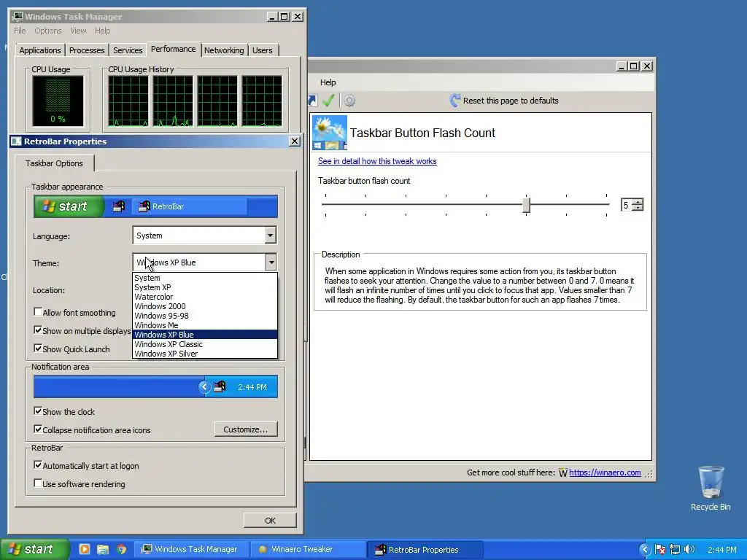Choose Windows Me theme option
The width and height of the screenshot is (747, 560).
[205, 325]
